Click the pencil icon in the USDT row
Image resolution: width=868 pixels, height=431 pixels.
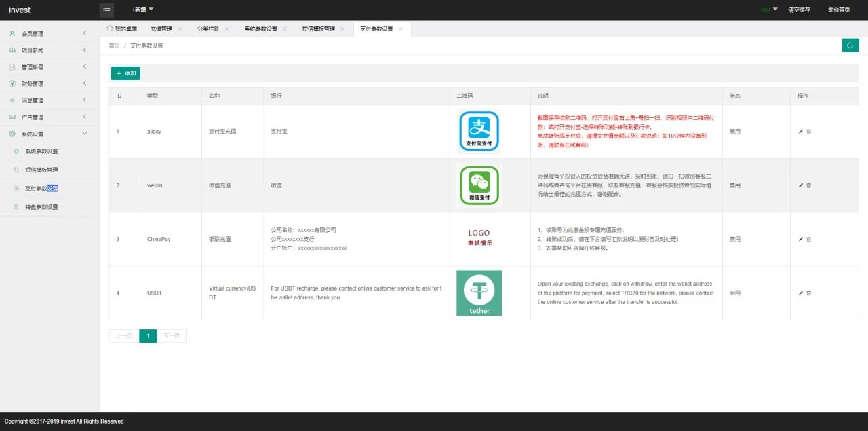[801, 293]
